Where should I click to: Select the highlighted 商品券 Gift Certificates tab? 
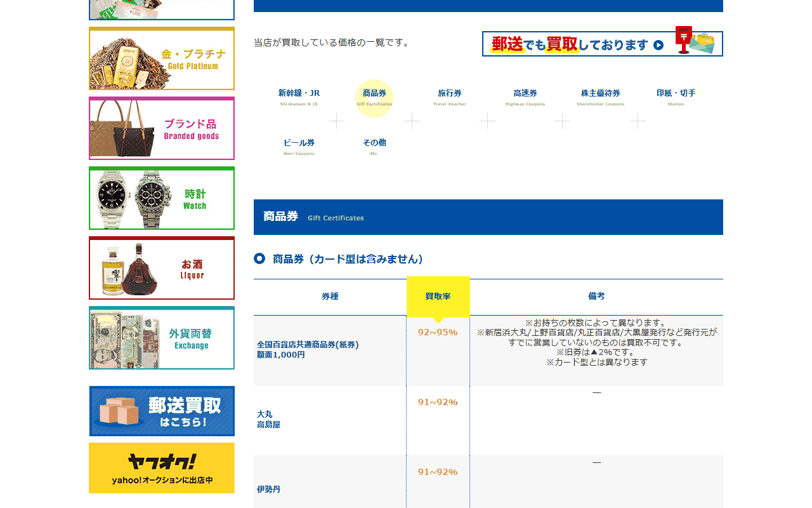pos(374,98)
